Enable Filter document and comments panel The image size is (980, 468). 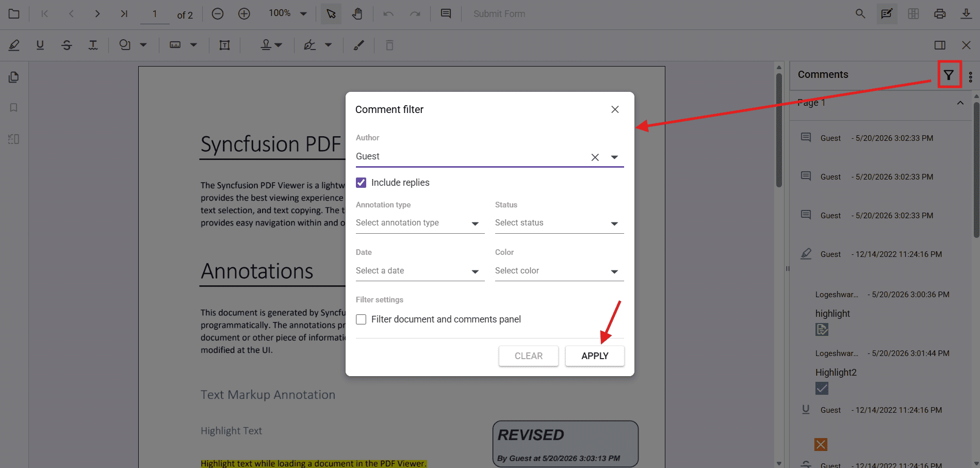click(361, 319)
